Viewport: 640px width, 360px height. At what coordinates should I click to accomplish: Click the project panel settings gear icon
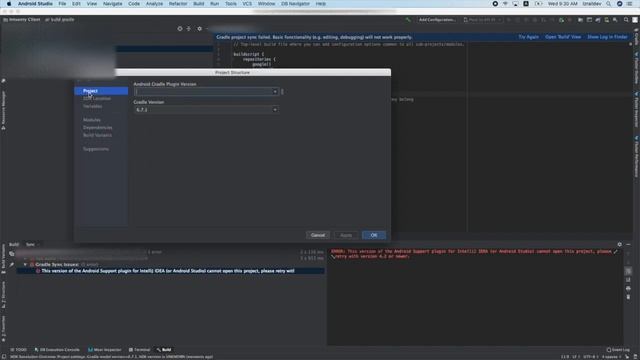[x=199, y=29]
